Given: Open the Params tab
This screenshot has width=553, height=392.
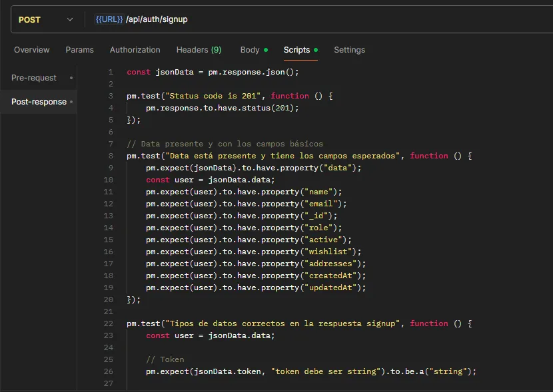Looking at the screenshot, I should pos(79,50).
